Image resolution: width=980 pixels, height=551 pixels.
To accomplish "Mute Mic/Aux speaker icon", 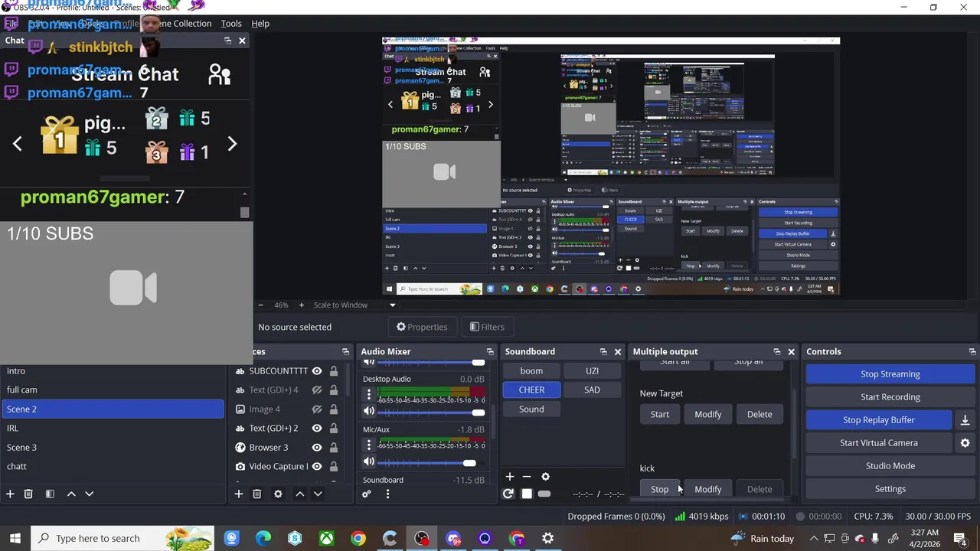I will (x=368, y=462).
